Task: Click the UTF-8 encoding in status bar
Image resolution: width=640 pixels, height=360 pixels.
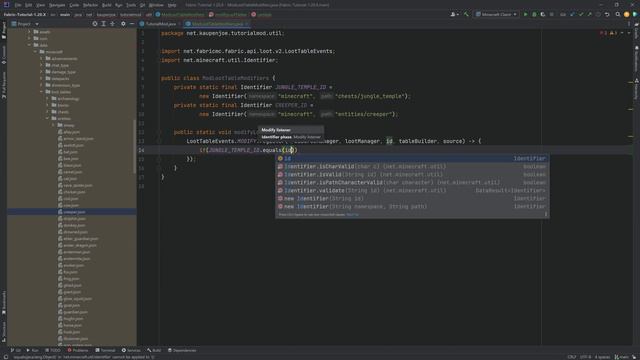Action: [585, 357]
